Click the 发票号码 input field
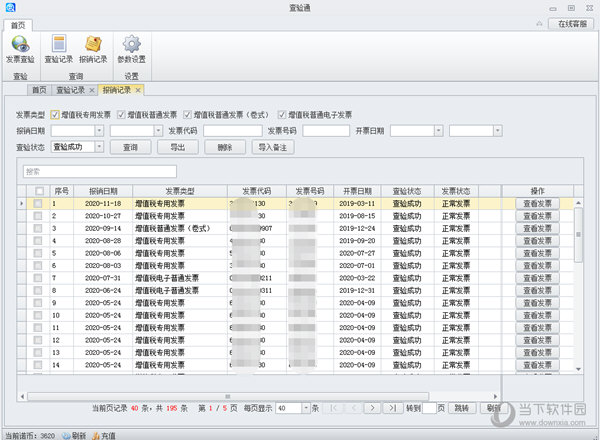 (326, 131)
